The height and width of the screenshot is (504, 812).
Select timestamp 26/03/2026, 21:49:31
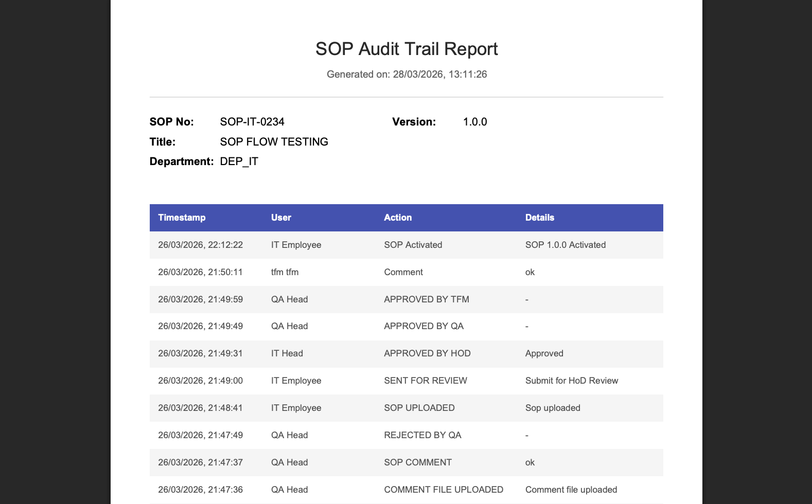click(200, 353)
